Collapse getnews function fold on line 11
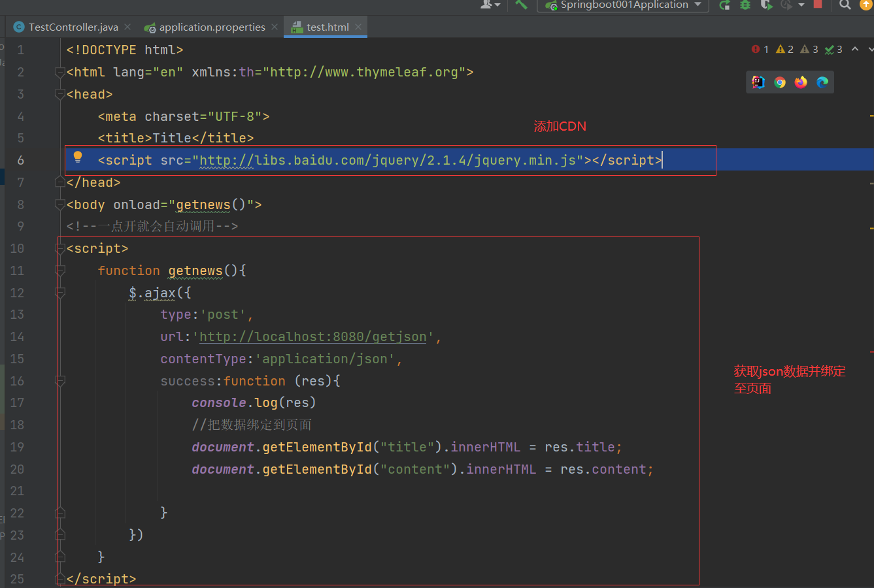The height and width of the screenshot is (588, 874). pyautogui.click(x=60, y=270)
